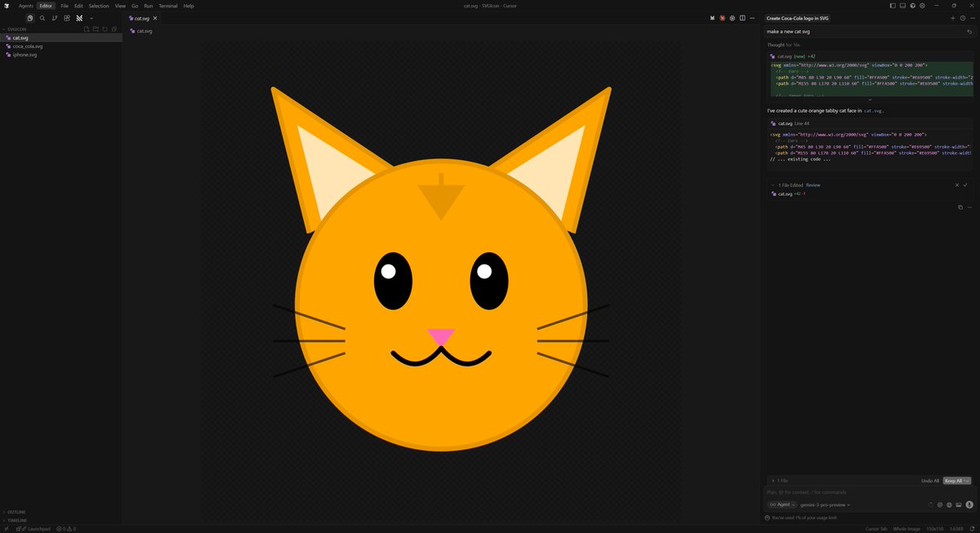Toggle Cursor Tab in the status bar
Viewport: 980px width, 533px height.
point(875,528)
